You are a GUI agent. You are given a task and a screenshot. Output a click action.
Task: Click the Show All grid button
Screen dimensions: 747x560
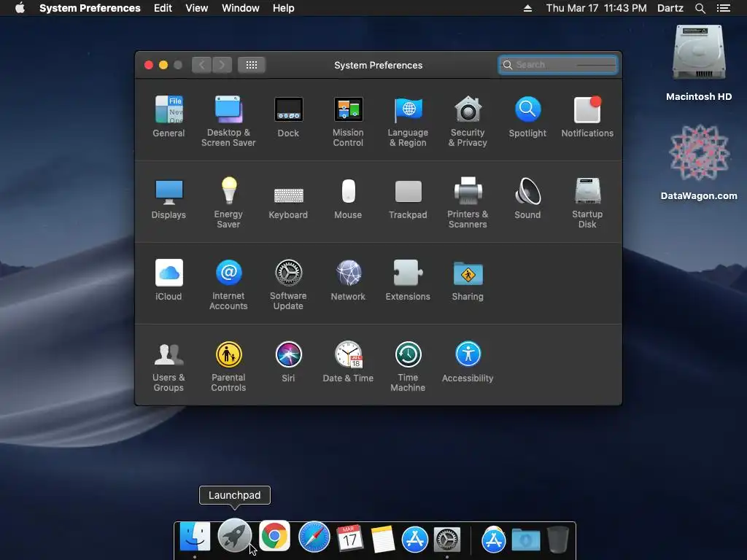(x=252, y=65)
